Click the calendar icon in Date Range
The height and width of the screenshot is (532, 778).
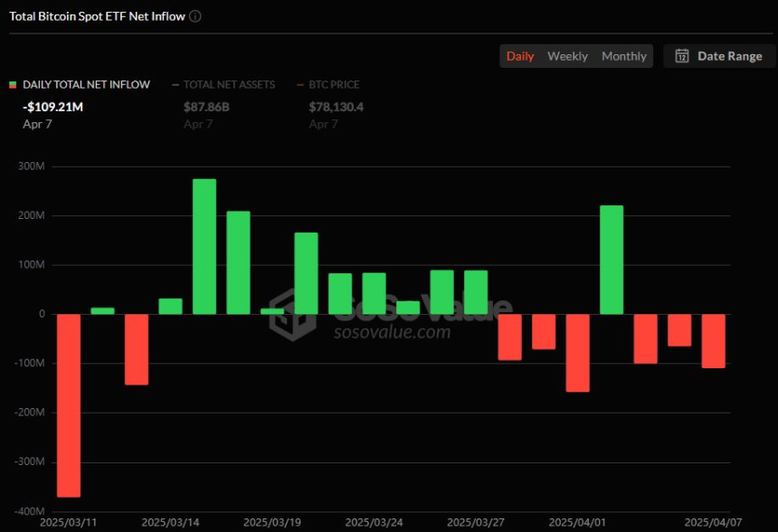(x=682, y=56)
